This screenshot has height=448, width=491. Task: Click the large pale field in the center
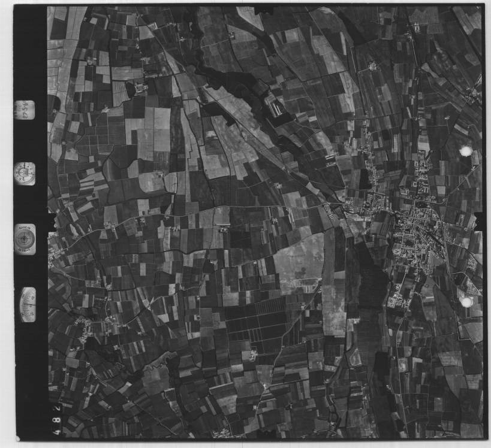pyautogui.click(x=298, y=262)
